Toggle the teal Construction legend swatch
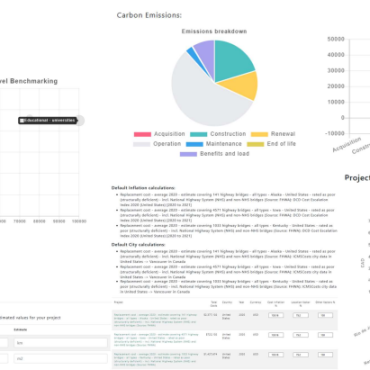This screenshot has height=370, width=370. (199, 134)
